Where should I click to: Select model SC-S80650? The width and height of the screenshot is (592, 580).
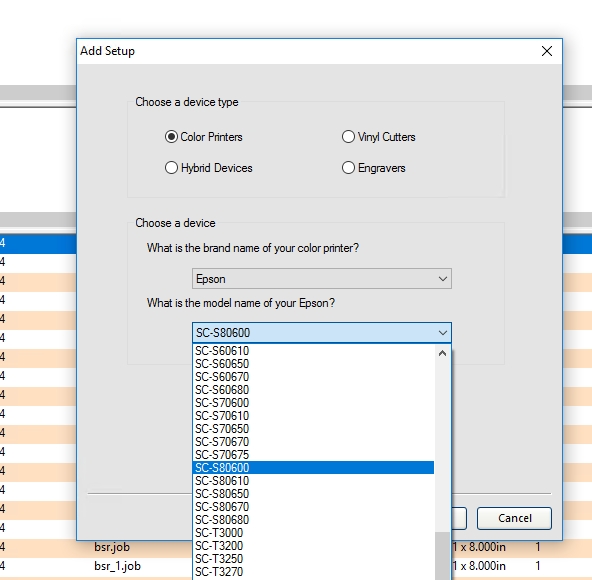[313, 494]
